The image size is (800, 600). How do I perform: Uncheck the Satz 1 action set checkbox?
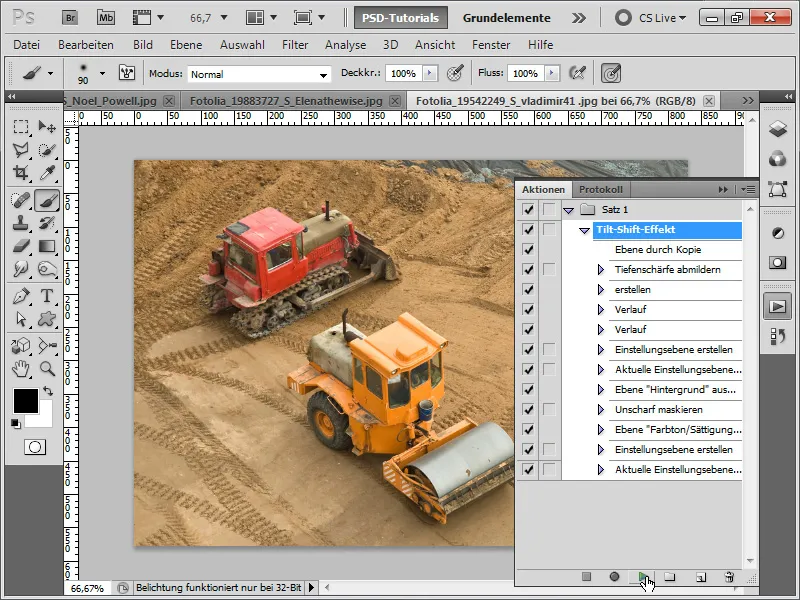[x=528, y=209]
